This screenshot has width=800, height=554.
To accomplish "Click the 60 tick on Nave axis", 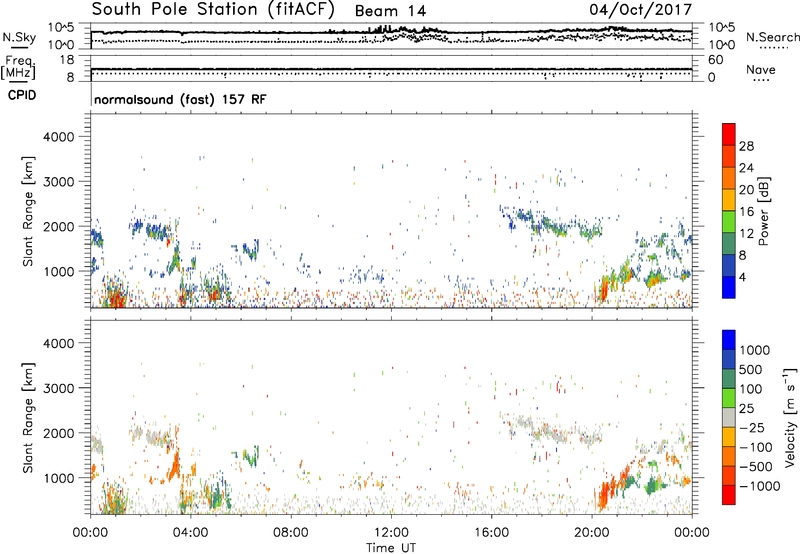I will (x=715, y=60).
